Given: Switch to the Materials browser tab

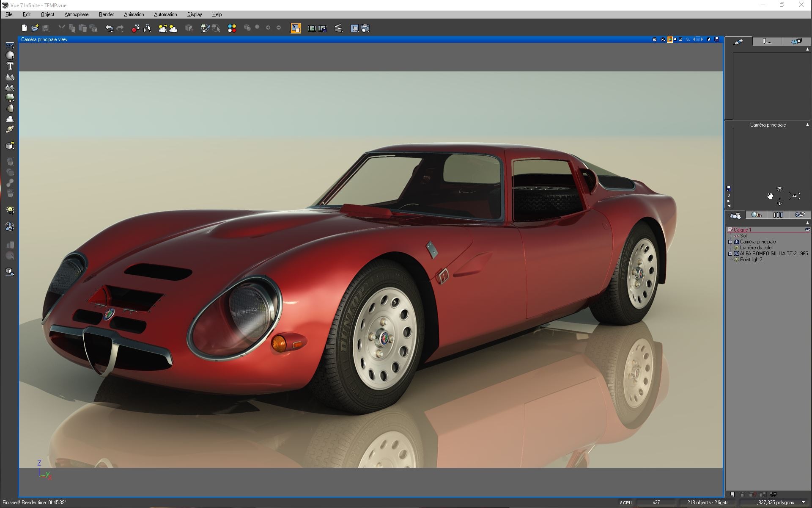Looking at the screenshot, I should pos(756,215).
